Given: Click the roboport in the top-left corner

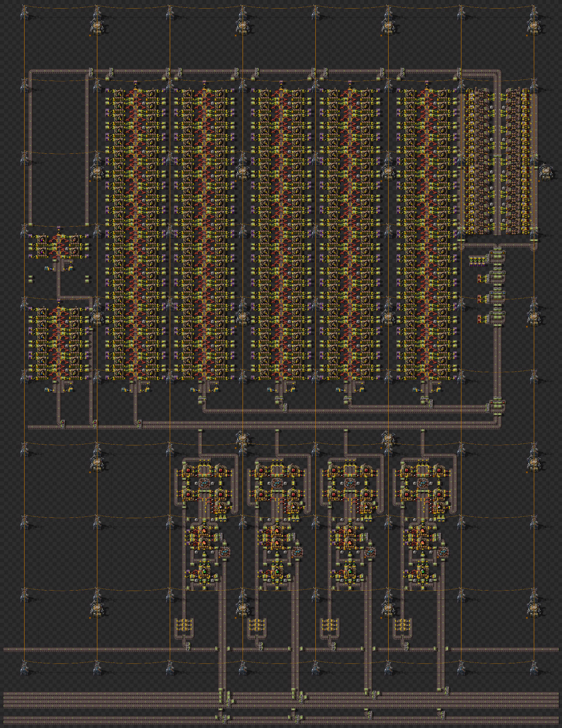Looking at the screenshot, I should click(97, 25).
